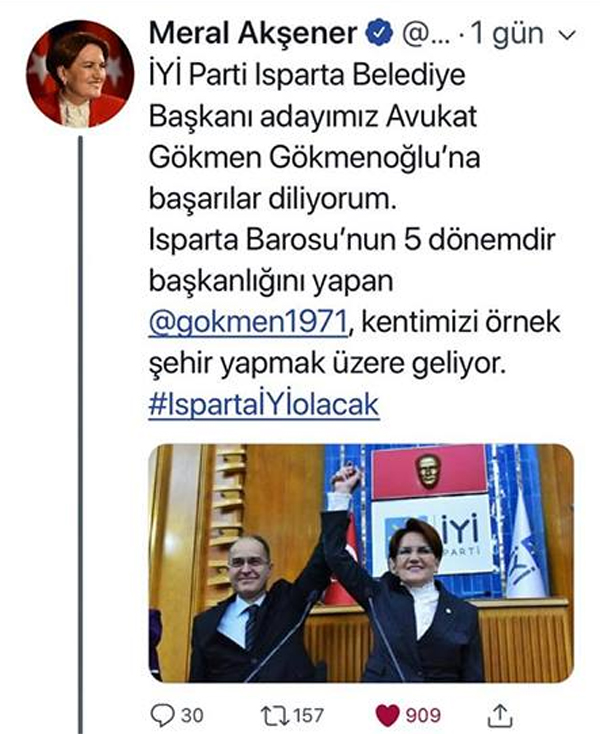Click the blue verified badge
This screenshot has height=734, width=600.
(379, 33)
